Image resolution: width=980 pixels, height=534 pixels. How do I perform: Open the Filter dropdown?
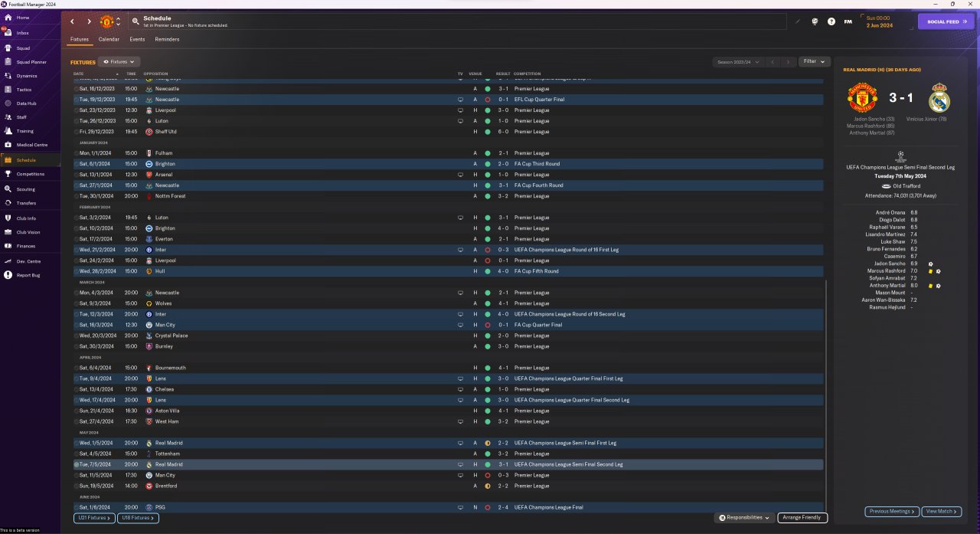pos(815,61)
